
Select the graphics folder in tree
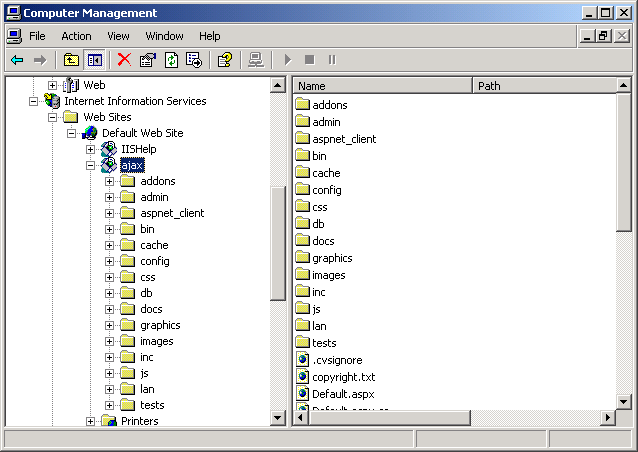[160, 325]
